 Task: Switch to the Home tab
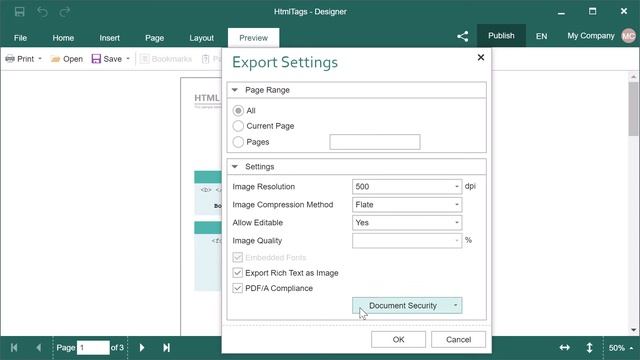click(x=63, y=38)
